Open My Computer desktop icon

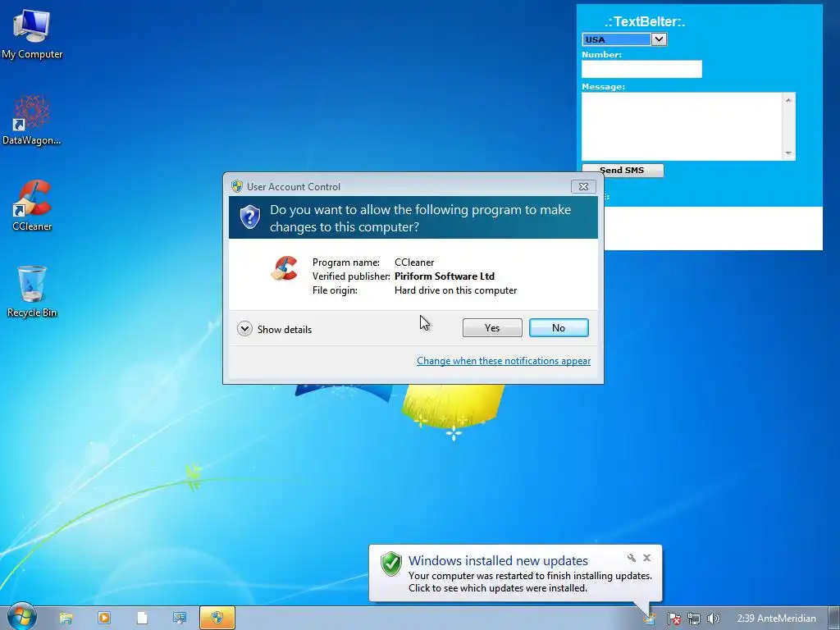pos(32,33)
